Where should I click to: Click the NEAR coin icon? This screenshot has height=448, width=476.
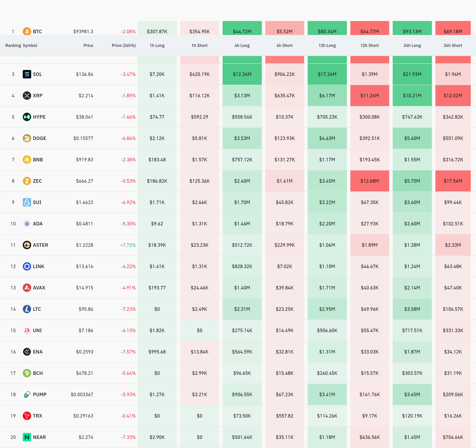pos(27,437)
